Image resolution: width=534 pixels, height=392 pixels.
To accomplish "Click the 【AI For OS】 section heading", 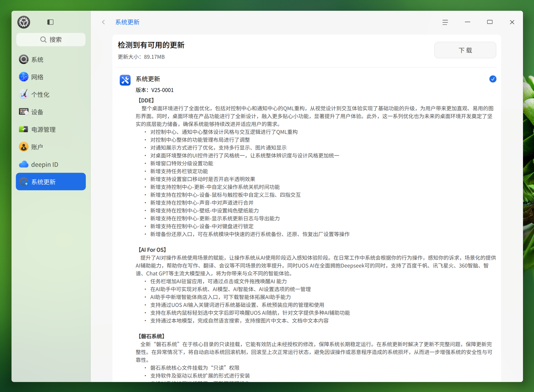I will point(152,250).
